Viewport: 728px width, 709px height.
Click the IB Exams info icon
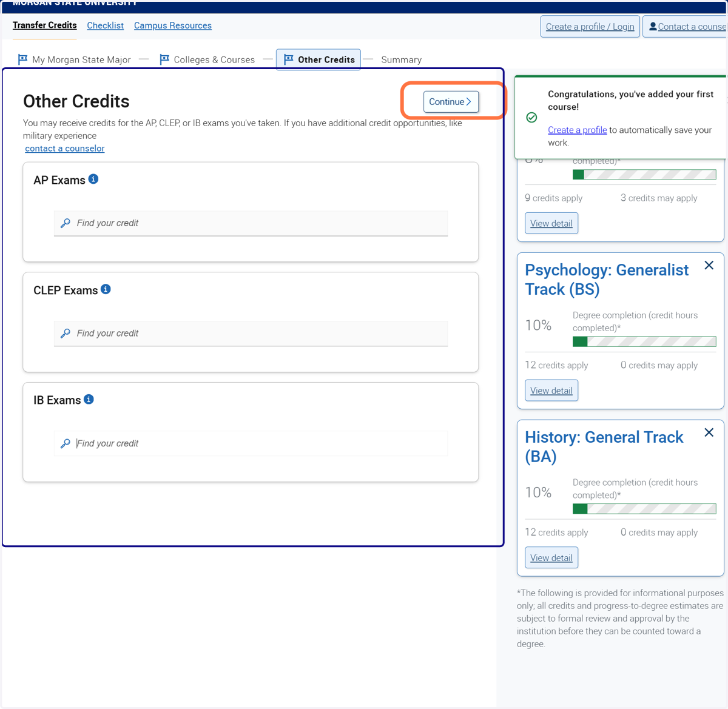(89, 399)
